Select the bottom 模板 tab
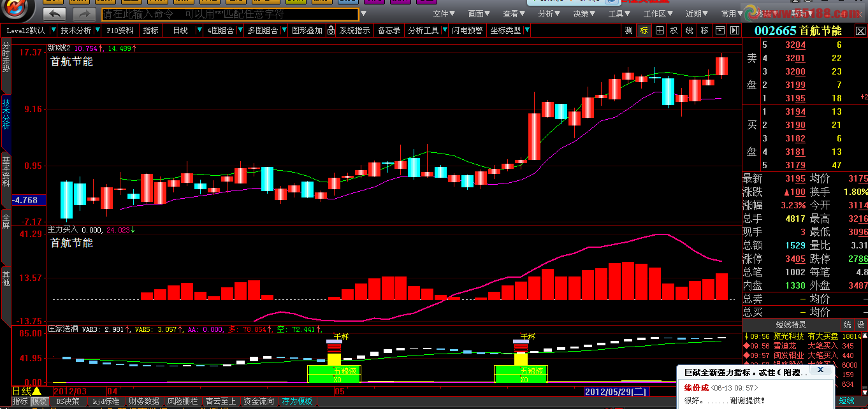This screenshot has width=868, height=409. (x=40, y=401)
